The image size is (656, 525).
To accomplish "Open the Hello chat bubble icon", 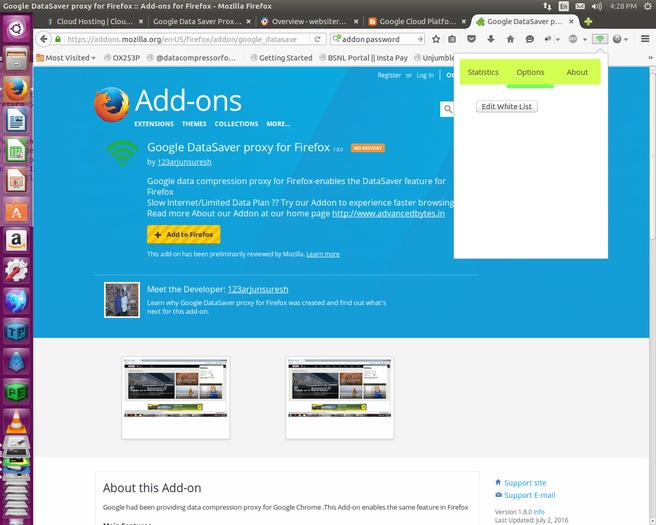I will pyautogui.click(x=530, y=39).
